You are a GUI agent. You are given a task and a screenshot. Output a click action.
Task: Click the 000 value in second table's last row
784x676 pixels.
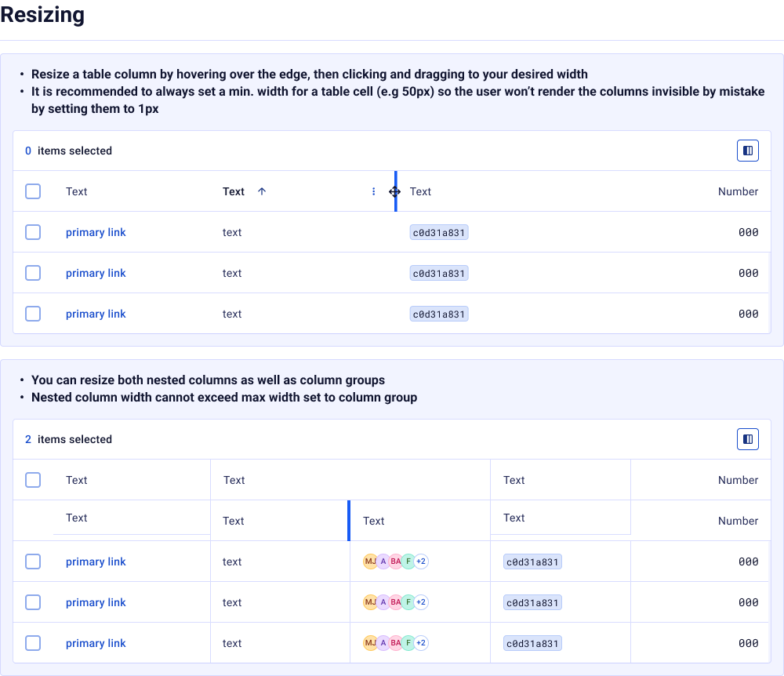pos(749,643)
